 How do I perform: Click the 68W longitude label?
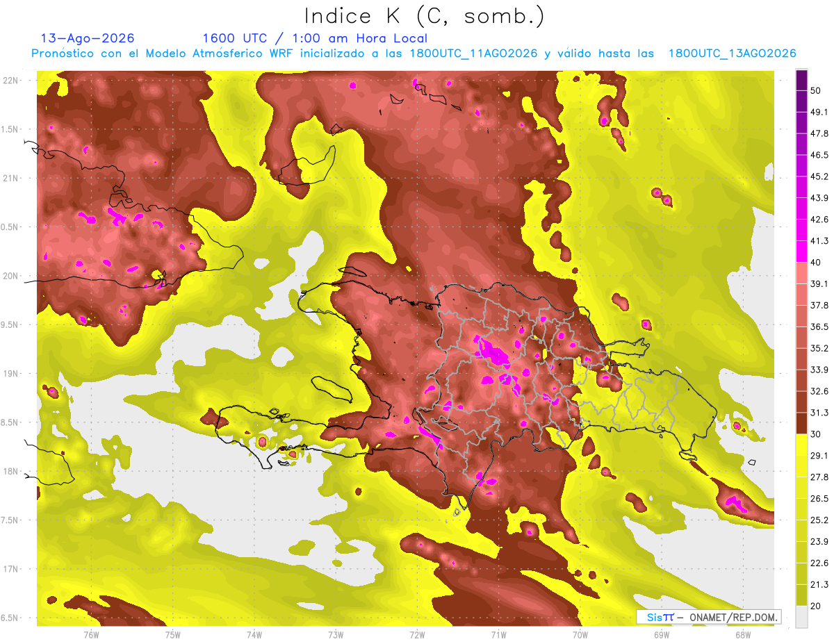pos(742,634)
